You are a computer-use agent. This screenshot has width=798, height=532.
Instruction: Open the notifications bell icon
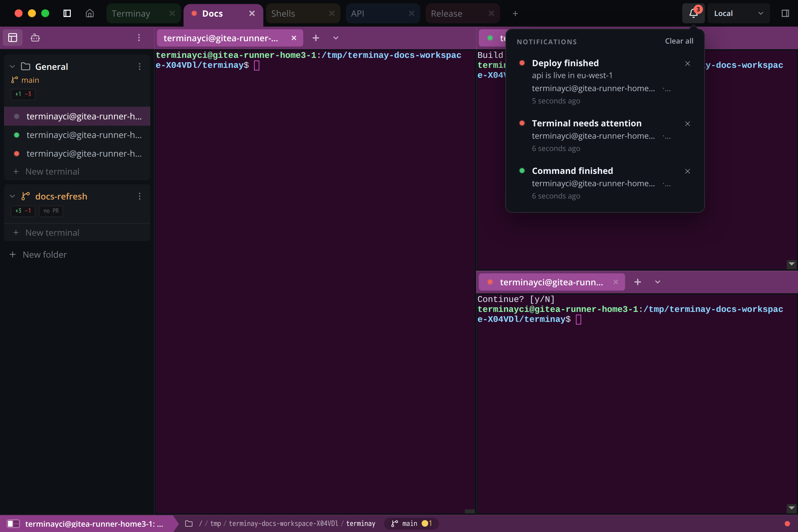(693, 13)
